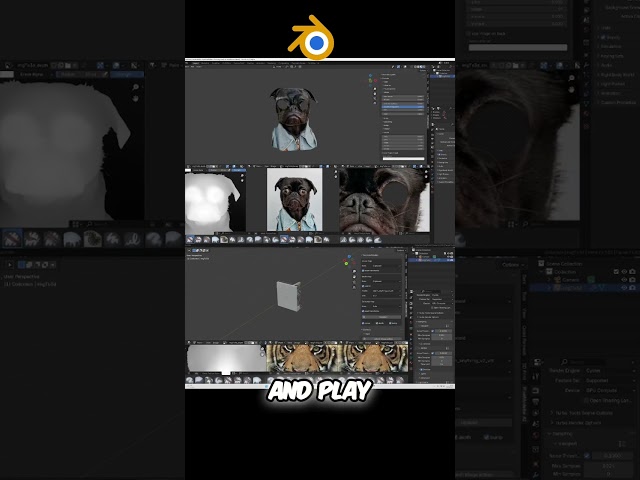Viewport: 640px width, 480px height.
Task: Click zoom icon in pug photo image editor
Action: click(x=336, y=172)
